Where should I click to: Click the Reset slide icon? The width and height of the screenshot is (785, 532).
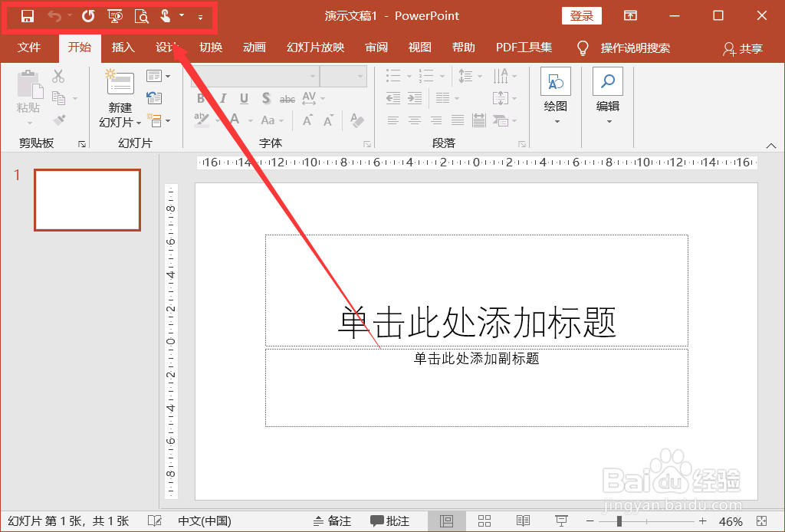coord(153,98)
